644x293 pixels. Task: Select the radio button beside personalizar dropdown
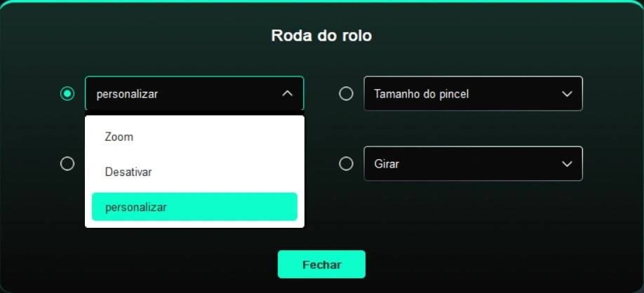[67, 93]
